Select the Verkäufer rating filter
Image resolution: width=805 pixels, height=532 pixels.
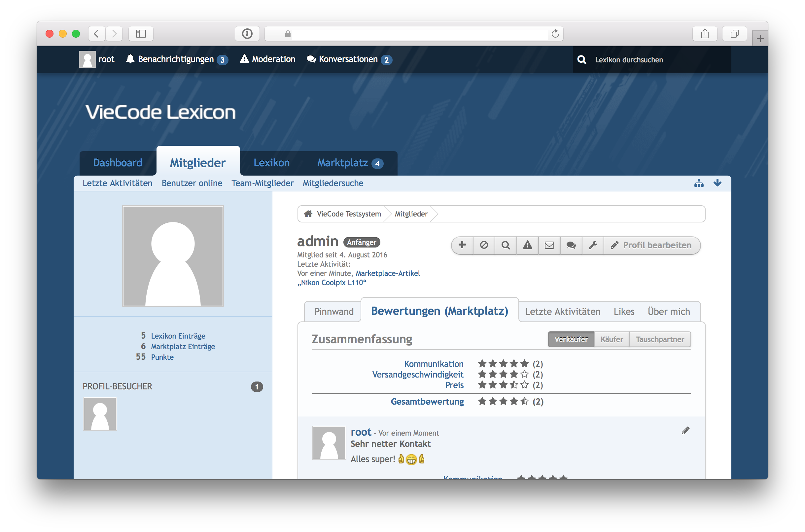pos(571,339)
